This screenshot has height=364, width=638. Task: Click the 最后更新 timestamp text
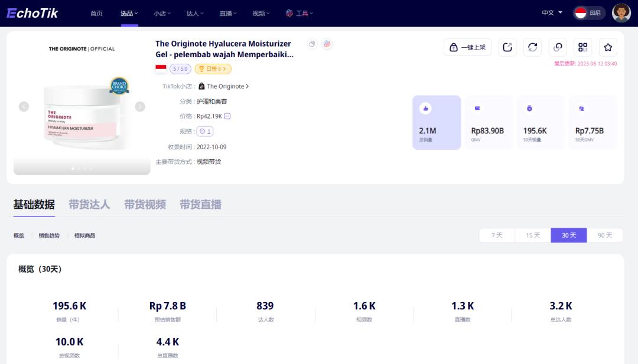coord(585,64)
